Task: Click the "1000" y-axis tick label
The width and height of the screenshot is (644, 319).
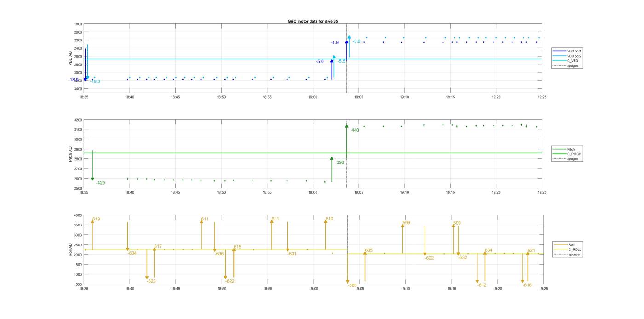Action: (x=78, y=275)
